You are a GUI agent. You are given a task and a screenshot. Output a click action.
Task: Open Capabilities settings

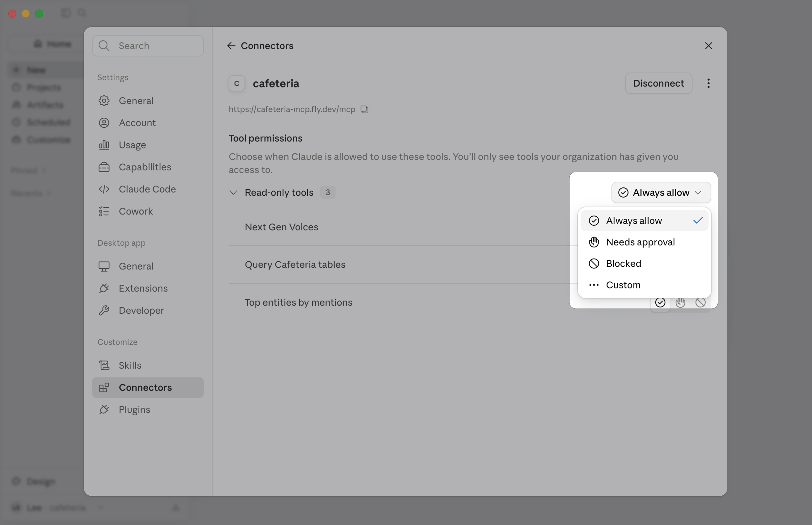click(148, 167)
